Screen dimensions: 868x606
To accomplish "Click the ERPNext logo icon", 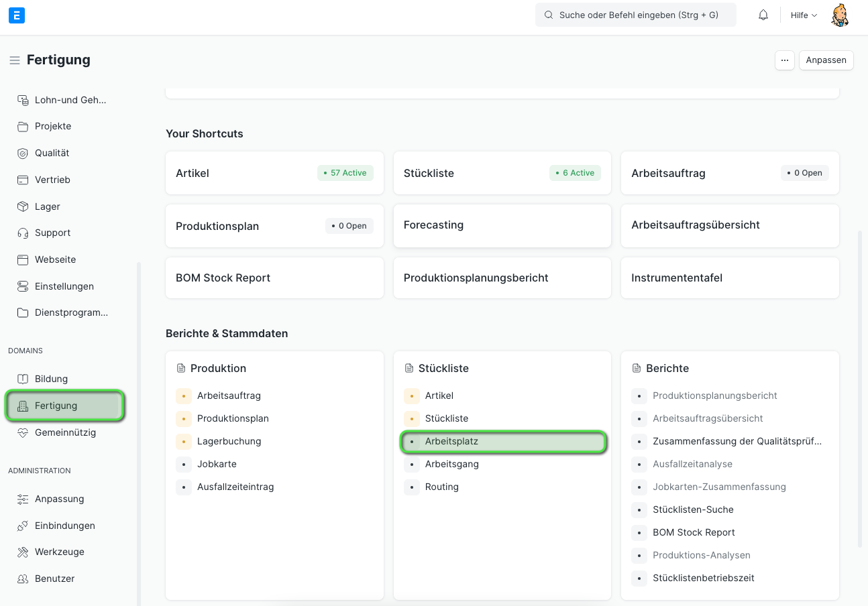I will (17, 15).
